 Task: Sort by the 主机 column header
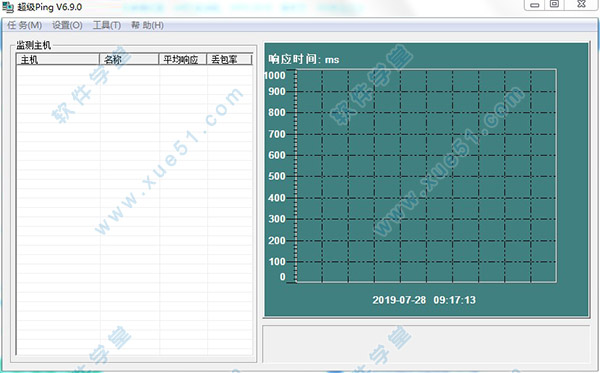click(x=58, y=60)
